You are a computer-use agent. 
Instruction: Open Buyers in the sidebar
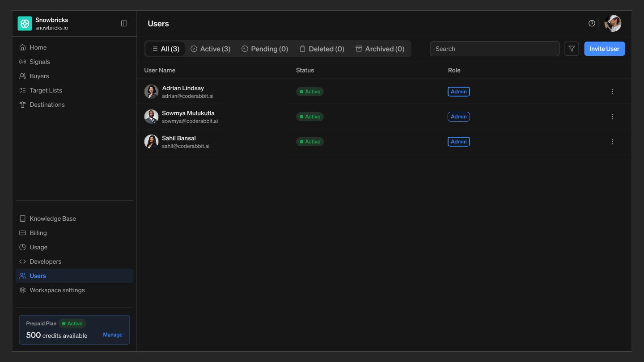[x=74, y=76]
